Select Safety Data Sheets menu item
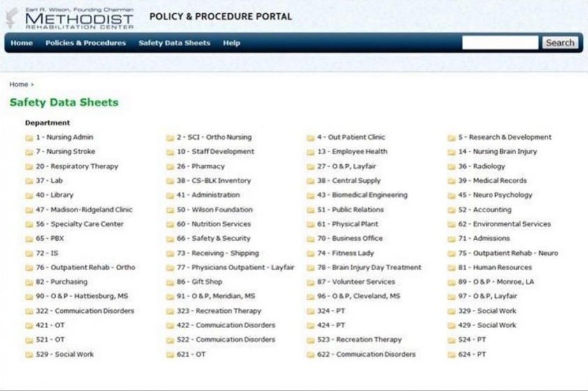588x391 pixels. (x=174, y=43)
